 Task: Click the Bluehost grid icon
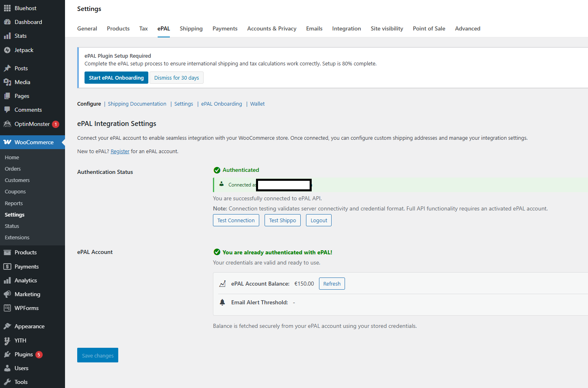click(x=7, y=8)
